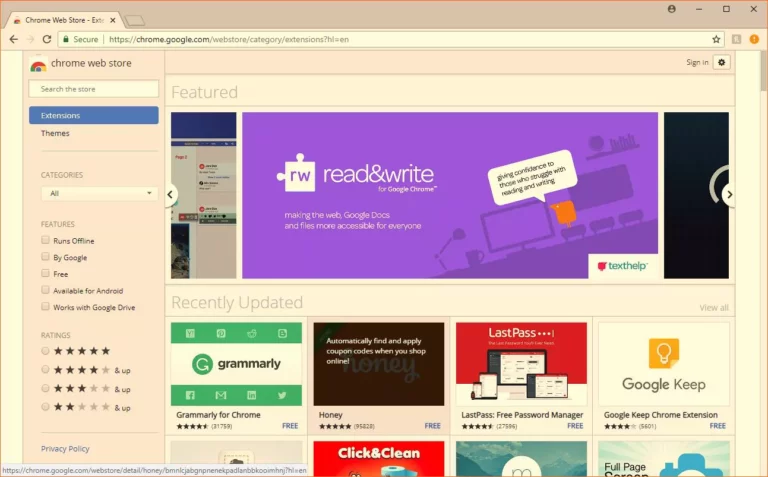This screenshot has height=477, width=768.
Task: Open Google Keep Chrome Extension title
Action: tap(661, 415)
